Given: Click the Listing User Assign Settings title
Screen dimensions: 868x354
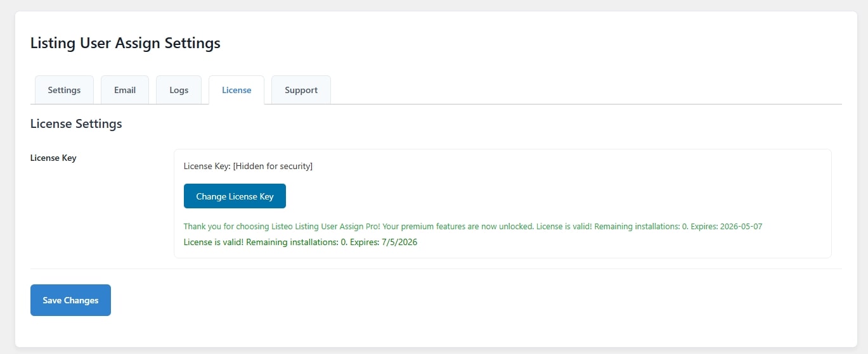Looking at the screenshot, I should click(126, 43).
